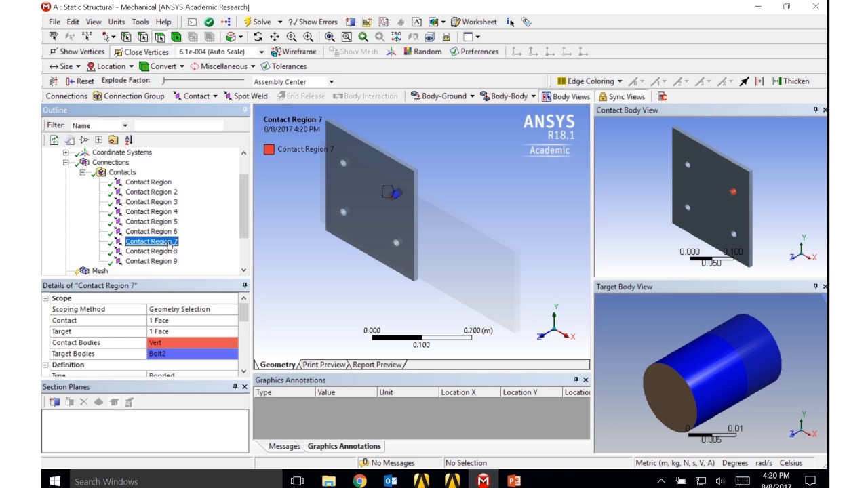
Task: Open the Body-Ground dropdown
Action: 443,96
